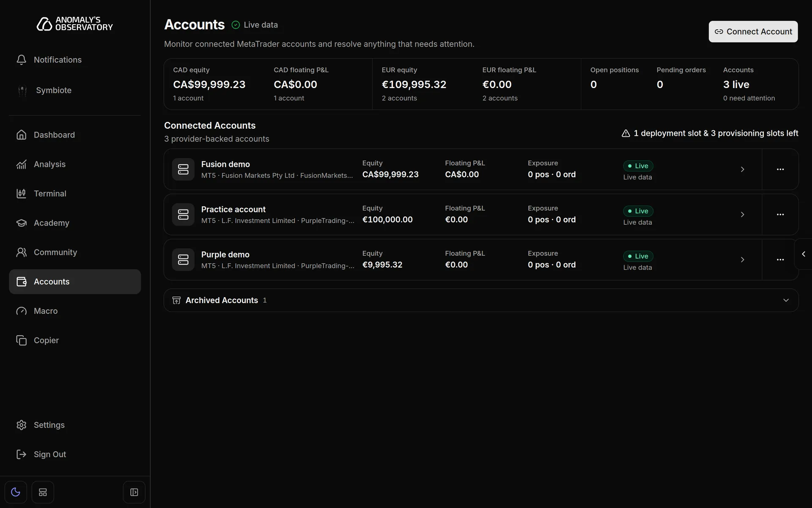Click the Connect Account button
The width and height of the screenshot is (812, 508).
tap(753, 32)
